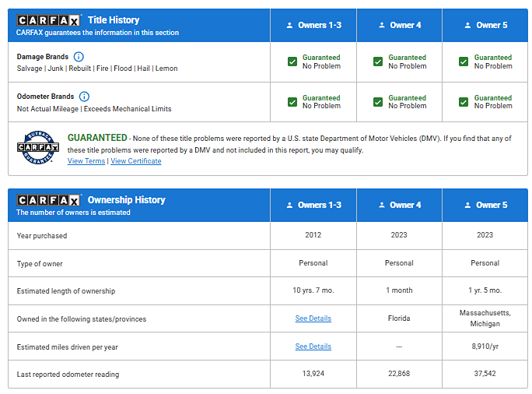Click 'Last reported odometer reading' label
The image size is (532, 394).
click(68, 375)
